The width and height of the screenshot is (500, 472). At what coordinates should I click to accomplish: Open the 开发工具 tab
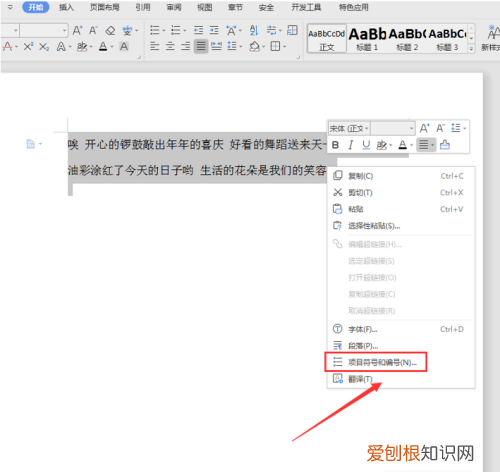tap(306, 7)
